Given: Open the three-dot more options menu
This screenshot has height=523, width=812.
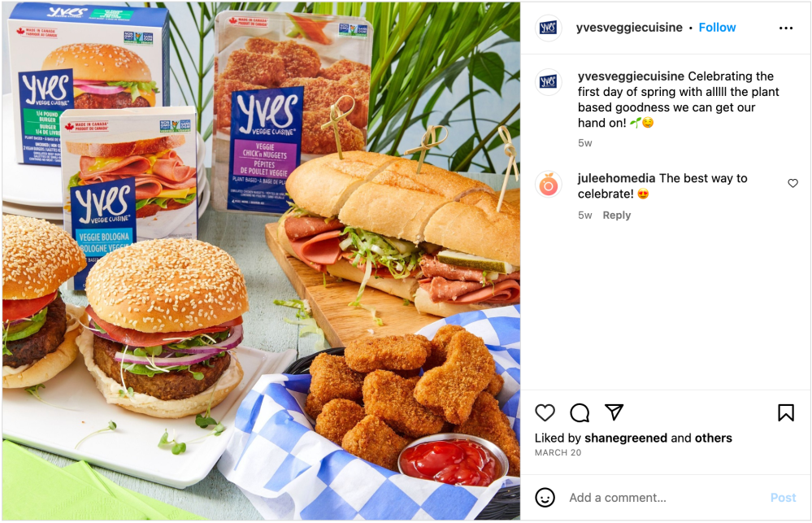Looking at the screenshot, I should [786, 28].
